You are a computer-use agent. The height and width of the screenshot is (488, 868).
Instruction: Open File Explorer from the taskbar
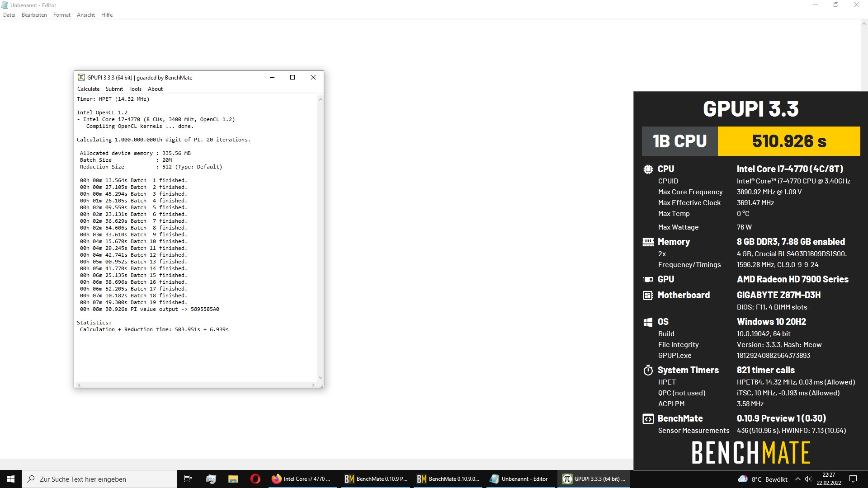pos(233,479)
